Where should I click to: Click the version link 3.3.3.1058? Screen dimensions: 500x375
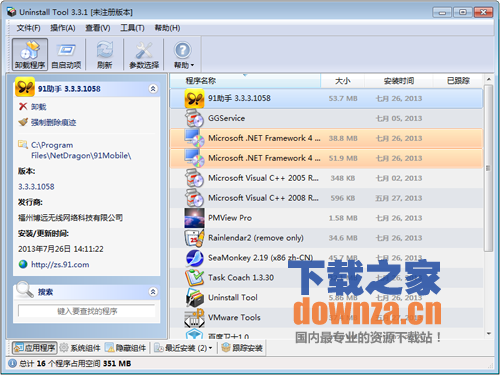(36, 186)
